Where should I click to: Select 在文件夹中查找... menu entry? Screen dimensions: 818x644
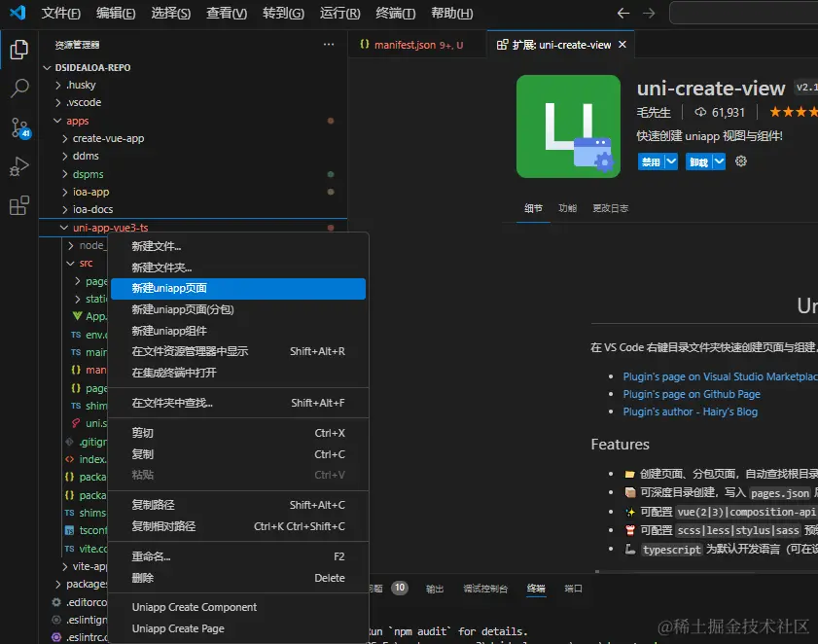(x=238, y=403)
